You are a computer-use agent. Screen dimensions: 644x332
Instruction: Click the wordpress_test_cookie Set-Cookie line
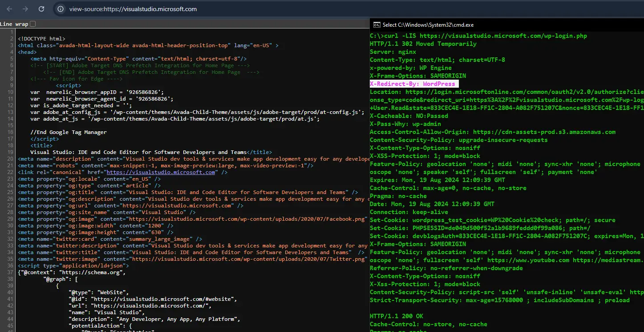[x=493, y=220]
